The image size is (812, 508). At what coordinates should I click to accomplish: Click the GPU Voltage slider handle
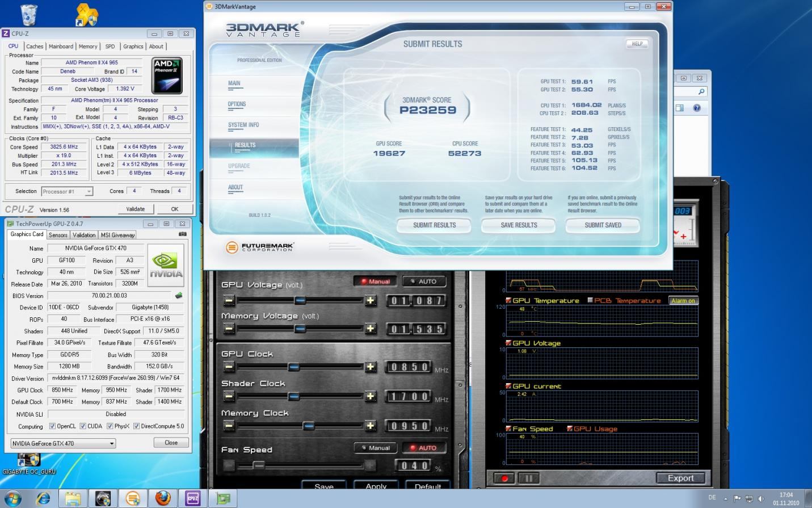300,300
